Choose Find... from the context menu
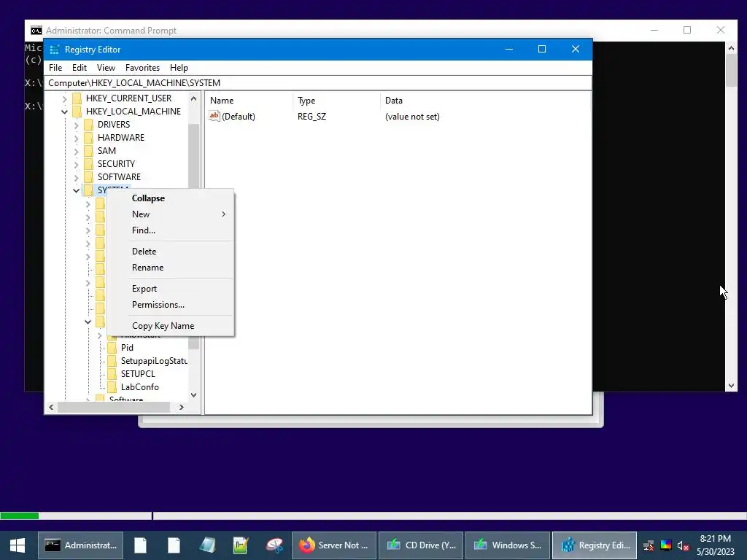 pyautogui.click(x=171, y=230)
